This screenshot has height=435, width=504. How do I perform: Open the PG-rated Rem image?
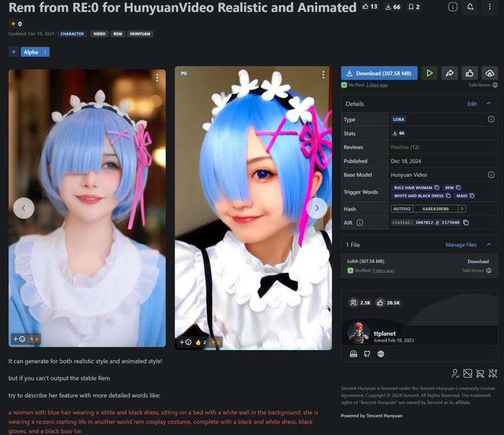[x=253, y=208]
